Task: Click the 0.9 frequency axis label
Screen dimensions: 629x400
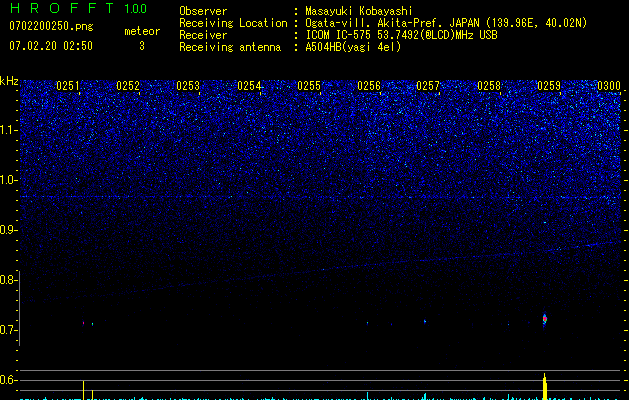Action: point(8,230)
